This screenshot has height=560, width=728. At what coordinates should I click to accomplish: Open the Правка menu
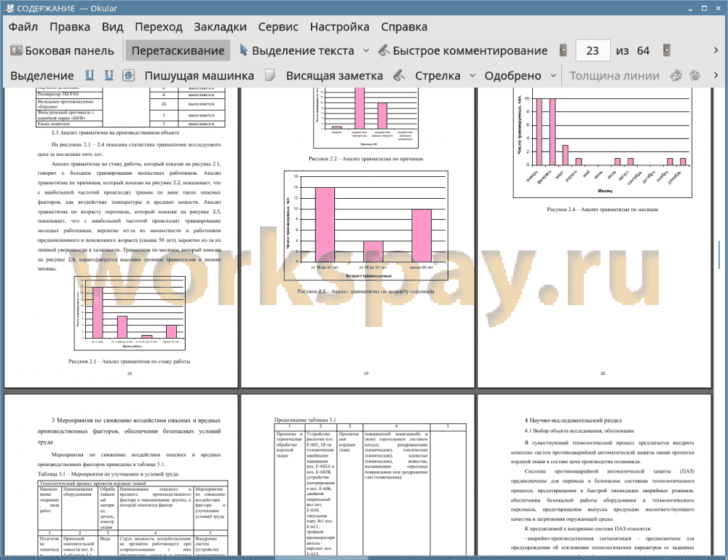point(70,27)
